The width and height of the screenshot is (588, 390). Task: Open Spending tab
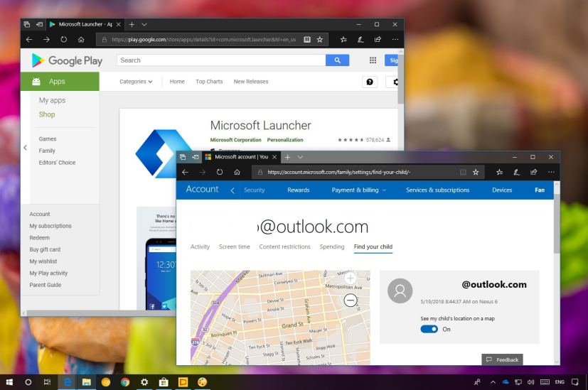click(x=332, y=247)
